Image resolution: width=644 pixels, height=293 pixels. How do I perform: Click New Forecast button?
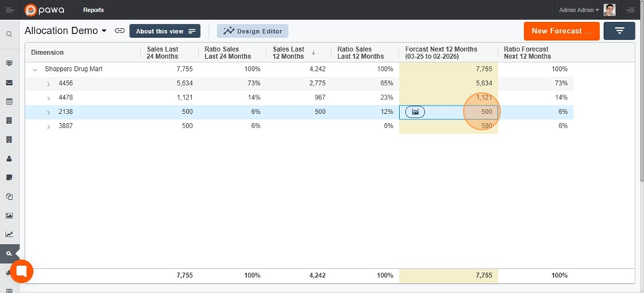(562, 31)
